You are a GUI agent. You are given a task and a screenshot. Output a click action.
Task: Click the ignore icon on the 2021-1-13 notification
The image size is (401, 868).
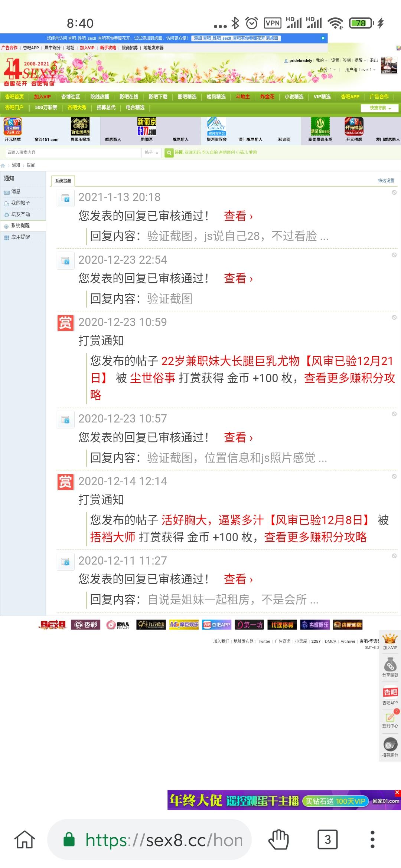point(394,192)
